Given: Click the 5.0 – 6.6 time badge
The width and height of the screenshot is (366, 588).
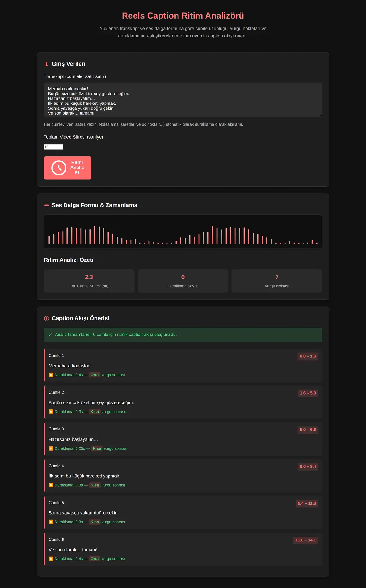Looking at the screenshot, I should click(x=308, y=430).
